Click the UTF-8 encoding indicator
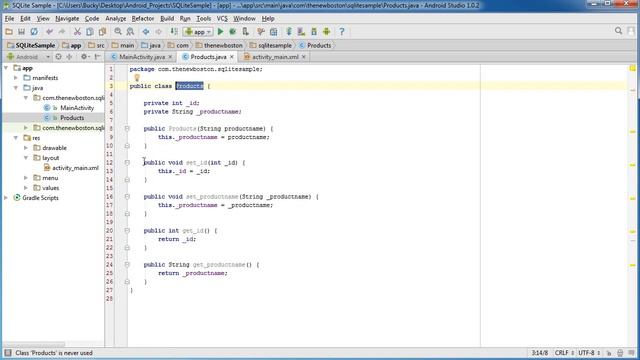This screenshot has width=640, height=360. pos(589,353)
